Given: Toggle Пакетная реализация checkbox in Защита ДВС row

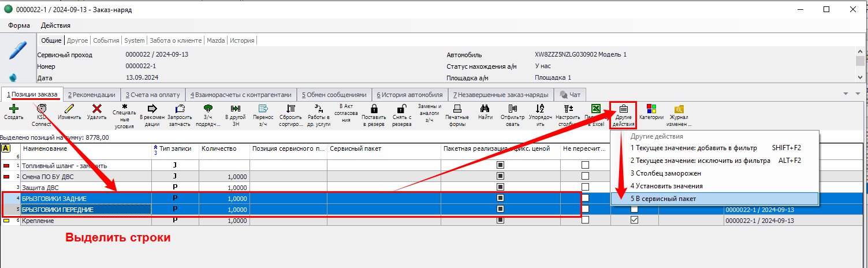Looking at the screenshot, I should coord(500,188).
